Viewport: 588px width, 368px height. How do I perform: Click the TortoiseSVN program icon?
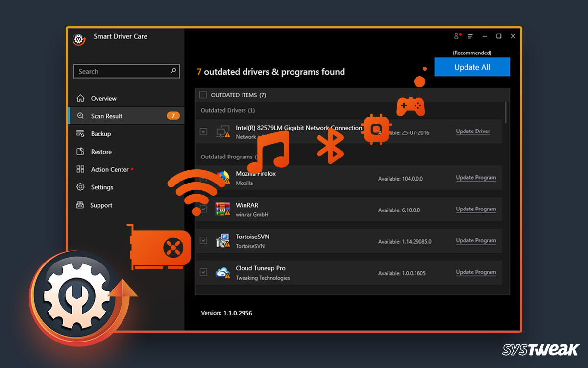(x=223, y=241)
